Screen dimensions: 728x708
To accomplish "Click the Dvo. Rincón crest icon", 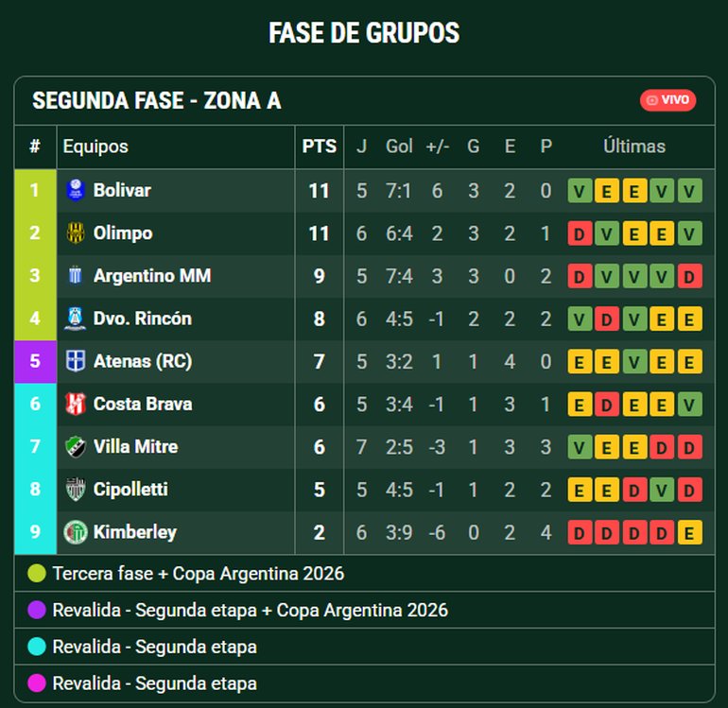I will pos(76,319).
